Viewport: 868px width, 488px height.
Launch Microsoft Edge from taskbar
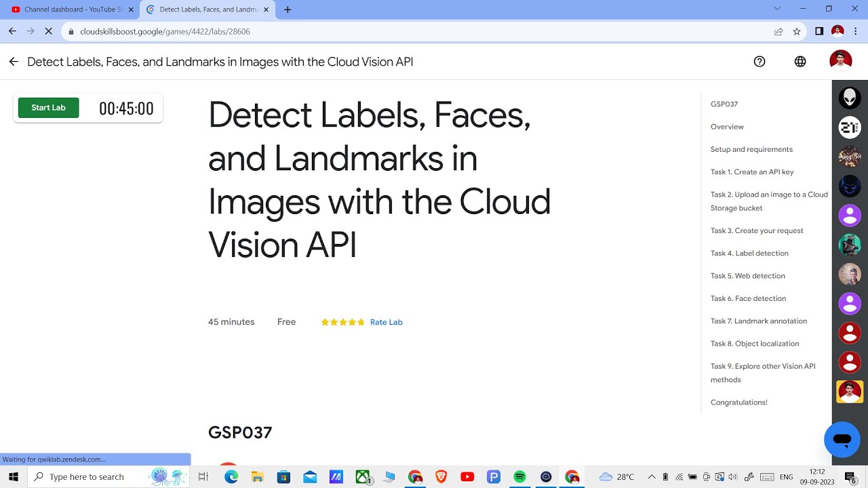tap(231, 476)
